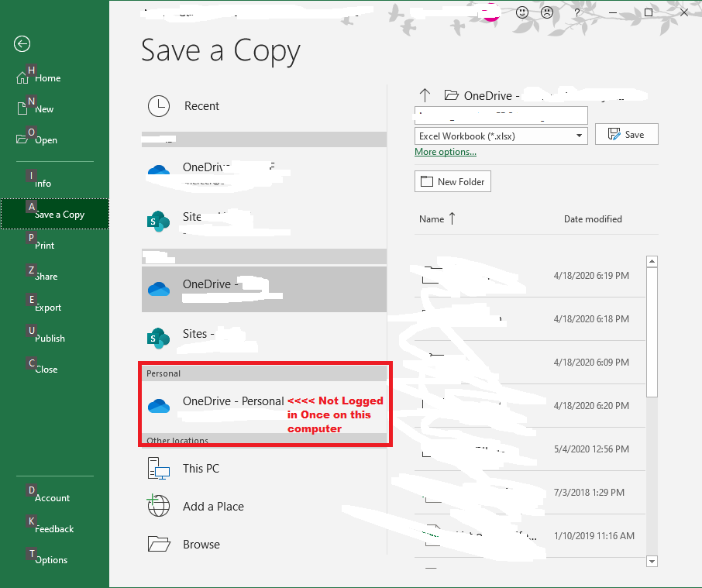The image size is (702, 588).
Task: Select item modified 7/3/2018 1:29 PM
Action: (530, 492)
